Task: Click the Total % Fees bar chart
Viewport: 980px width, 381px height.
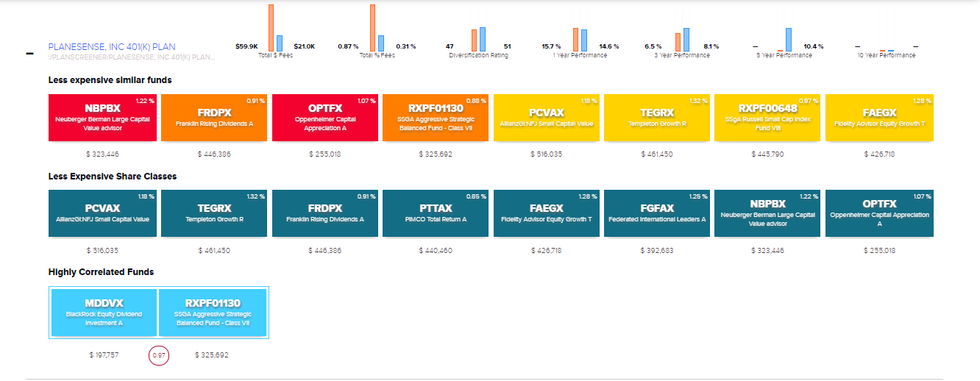Action: point(377,29)
